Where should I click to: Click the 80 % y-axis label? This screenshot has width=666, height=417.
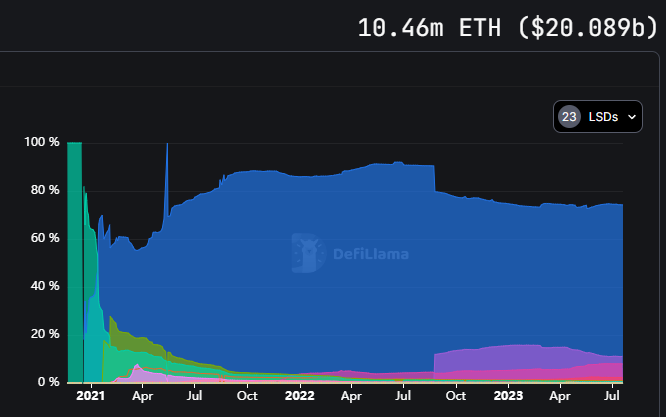point(44,190)
